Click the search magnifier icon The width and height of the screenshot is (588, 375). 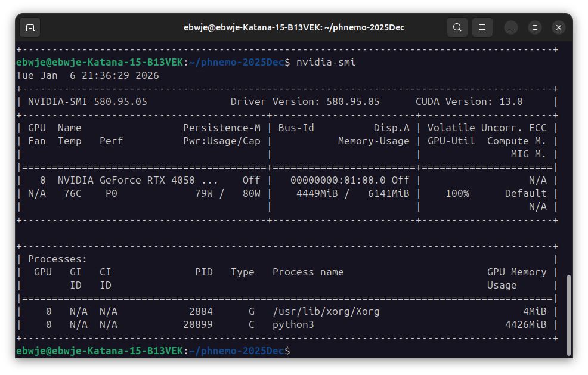pos(457,27)
